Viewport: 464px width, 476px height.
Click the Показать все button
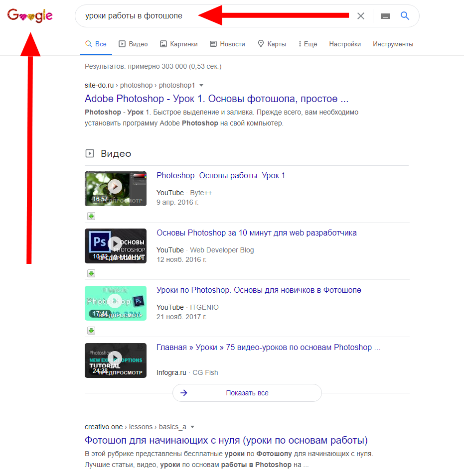247,393
